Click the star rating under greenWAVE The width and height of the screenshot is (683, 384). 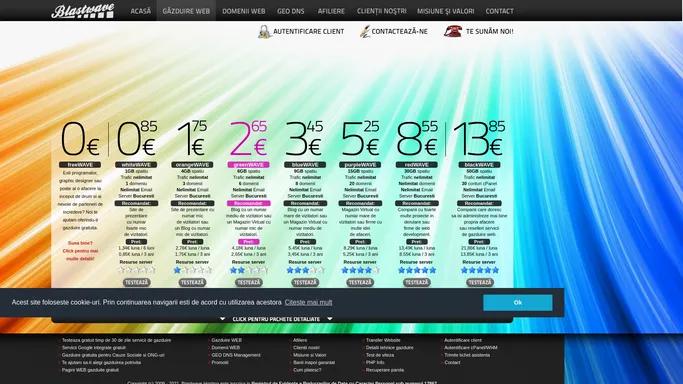pyautogui.click(x=249, y=270)
